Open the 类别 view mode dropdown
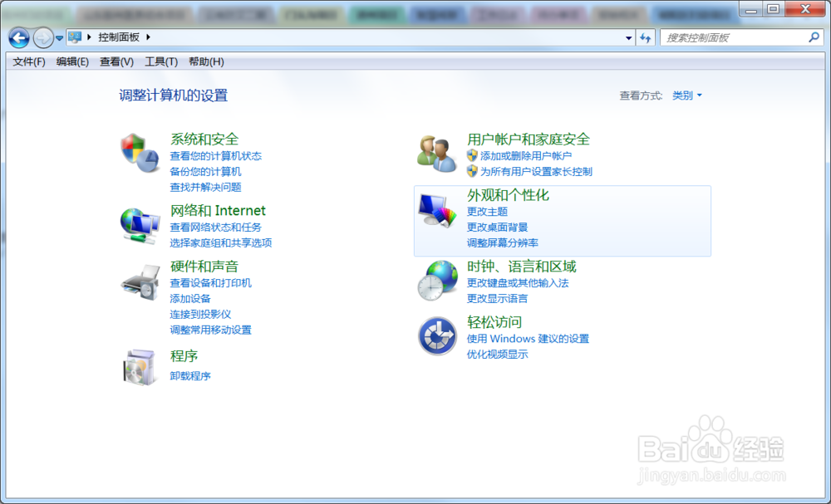This screenshot has width=831, height=504. coord(687,95)
